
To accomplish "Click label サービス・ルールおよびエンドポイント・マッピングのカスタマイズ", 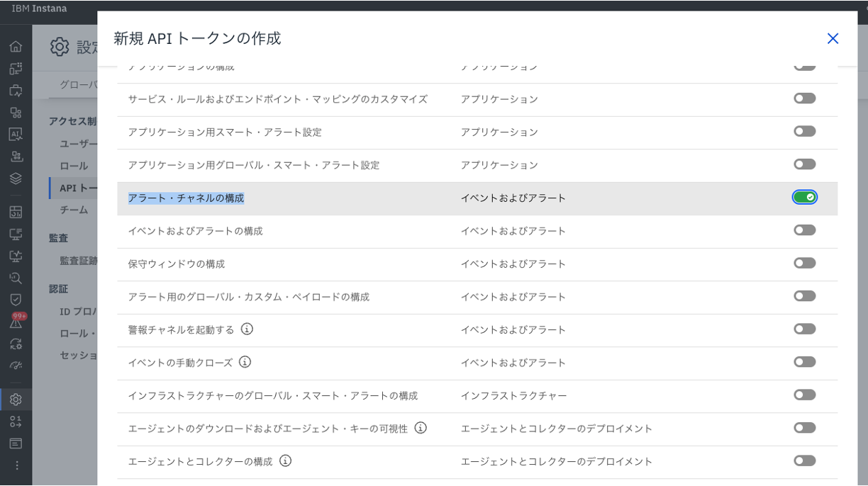I will [278, 99].
